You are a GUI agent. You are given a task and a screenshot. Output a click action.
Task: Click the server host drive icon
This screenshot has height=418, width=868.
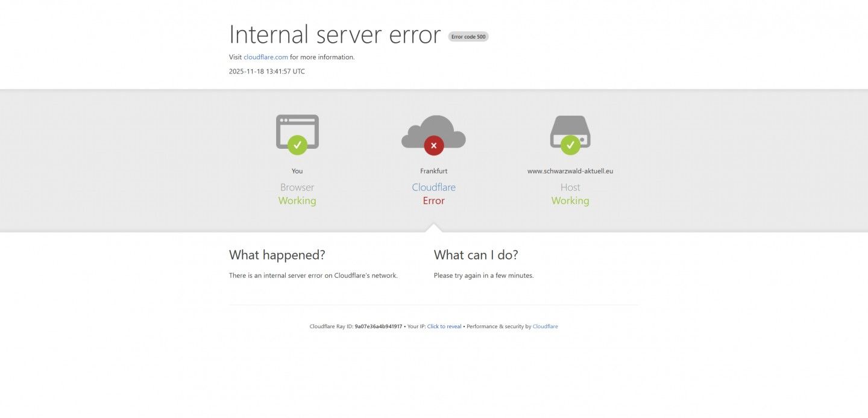[x=570, y=131]
